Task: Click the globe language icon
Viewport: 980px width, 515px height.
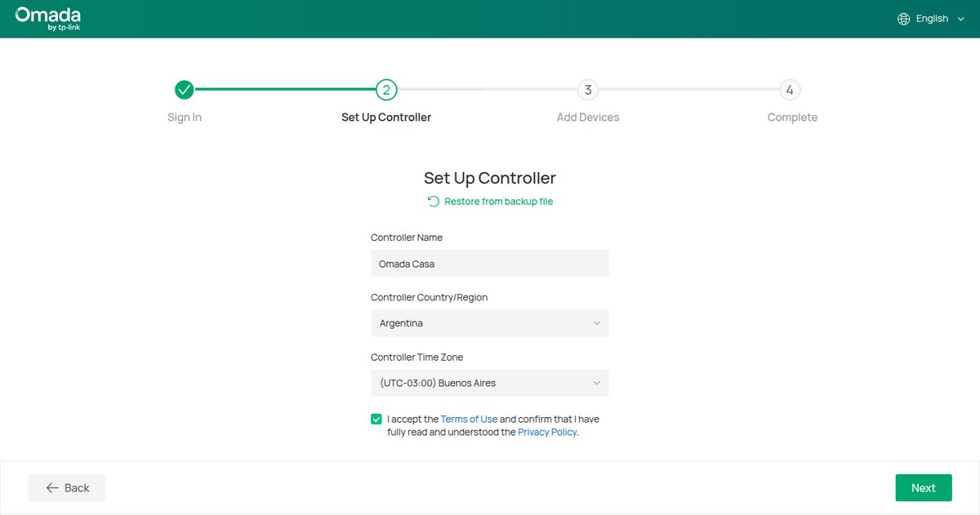Action: (903, 19)
